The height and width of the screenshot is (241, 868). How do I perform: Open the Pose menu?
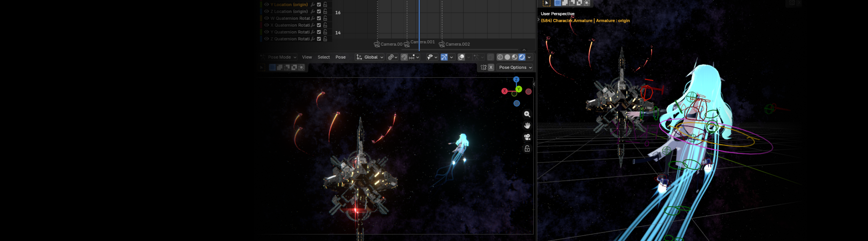click(340, 57)
